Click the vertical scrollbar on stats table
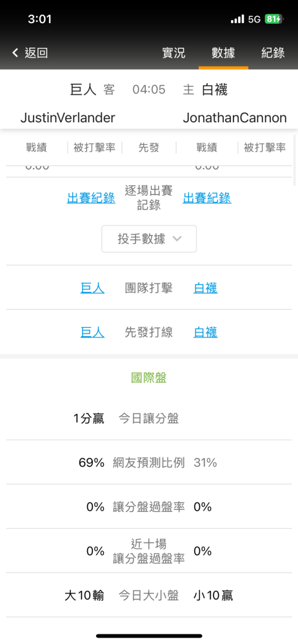298x644 pixels. pyautogui.click(x=295, y=160)
